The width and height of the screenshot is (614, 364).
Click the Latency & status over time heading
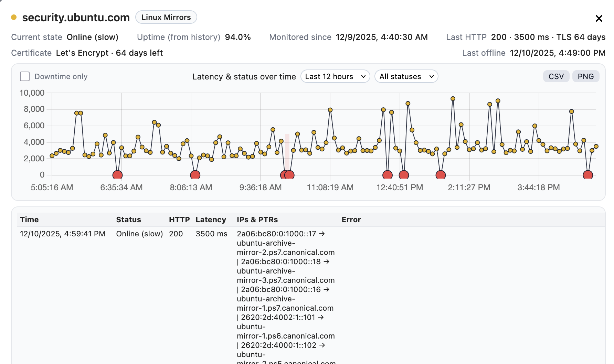pyautogui.click(x=244, y=76)
